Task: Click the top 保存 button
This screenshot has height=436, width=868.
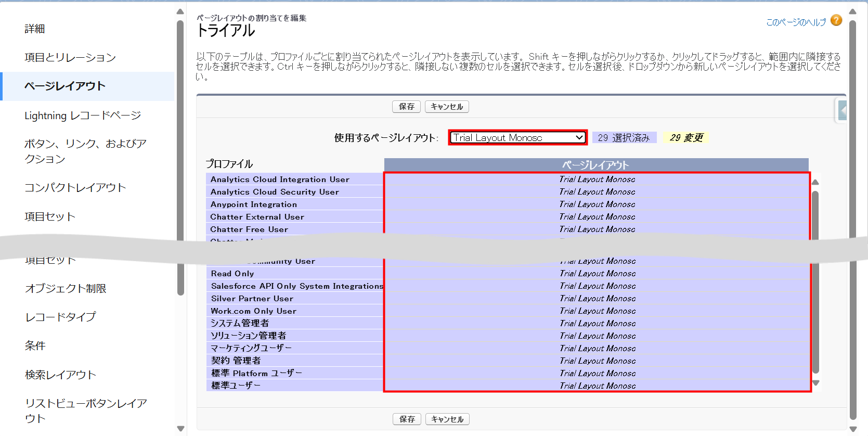Action: coord(406,107)
